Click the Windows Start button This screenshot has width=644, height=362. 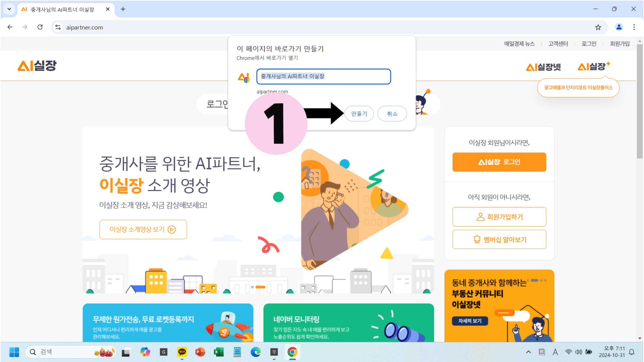(x=14, y=352)
